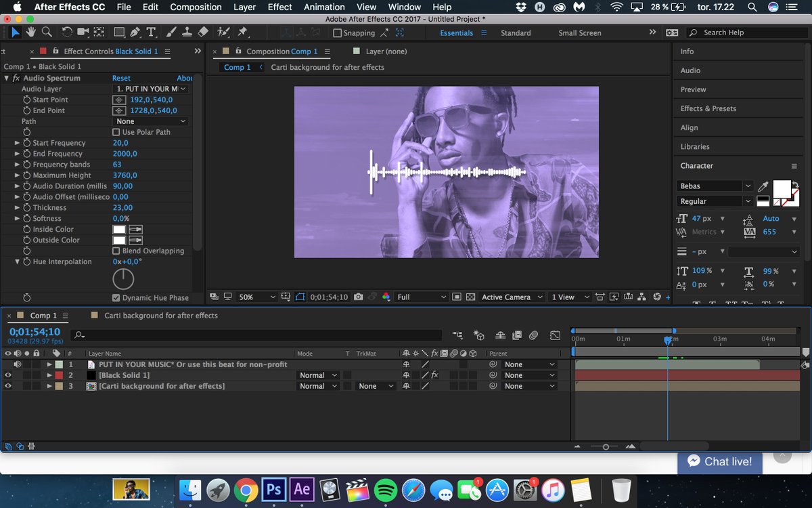Open the Effect menu
Screen dimensions: 812x508
279,7
